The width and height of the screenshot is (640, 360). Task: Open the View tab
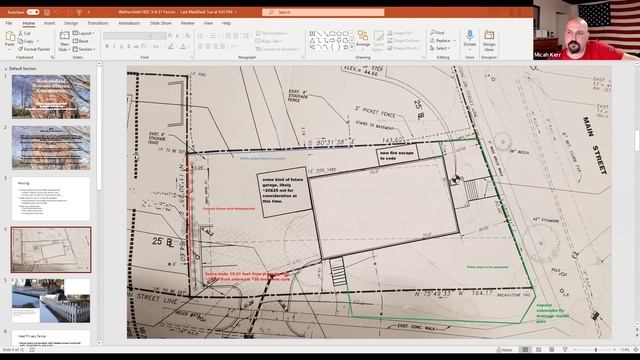[x=208, y=23]
